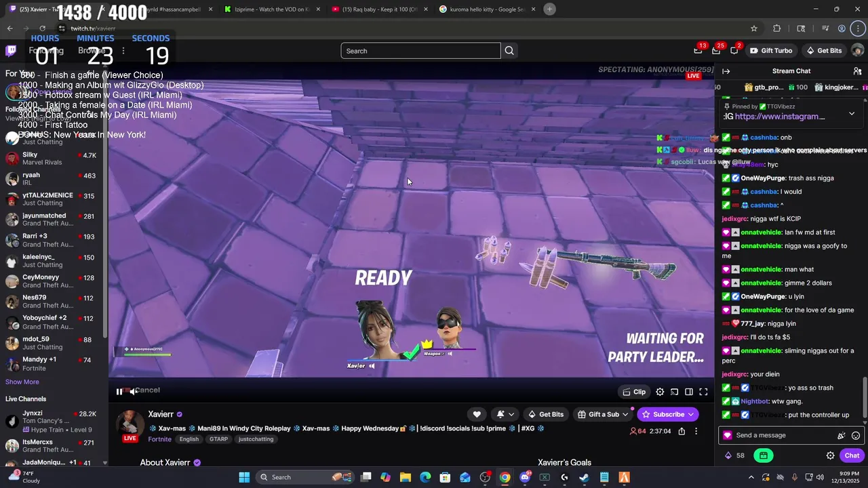
Task: Open the Browse tab
Action: pos(92,51)
